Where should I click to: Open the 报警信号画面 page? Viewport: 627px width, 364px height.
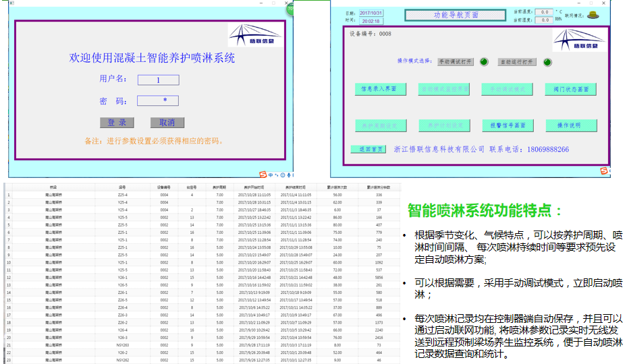point(508,125)
